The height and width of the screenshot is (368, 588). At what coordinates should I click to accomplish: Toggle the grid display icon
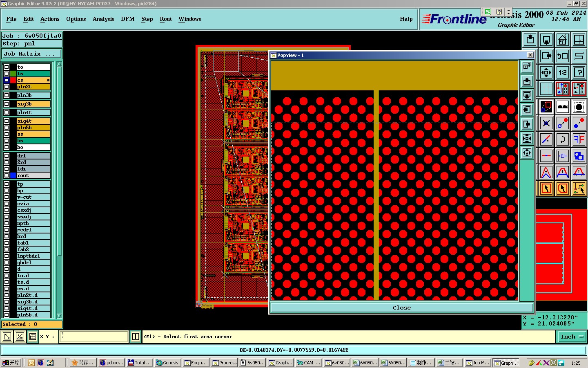coord(546,88)
